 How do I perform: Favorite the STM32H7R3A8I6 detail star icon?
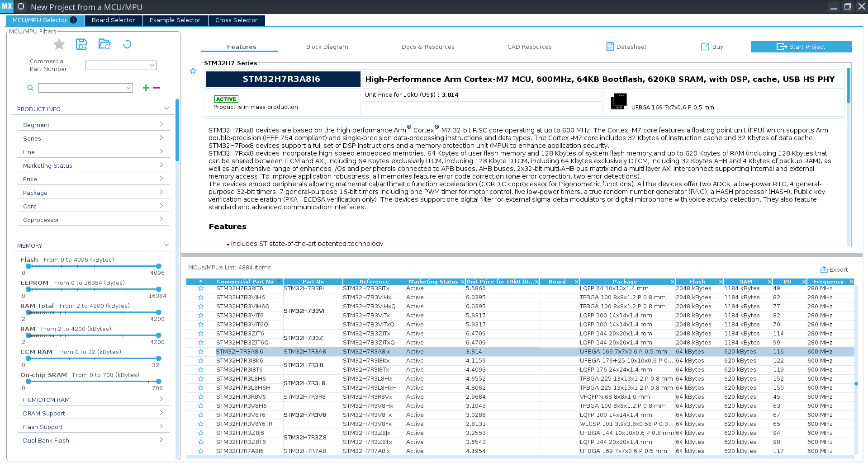click(193, 71)
